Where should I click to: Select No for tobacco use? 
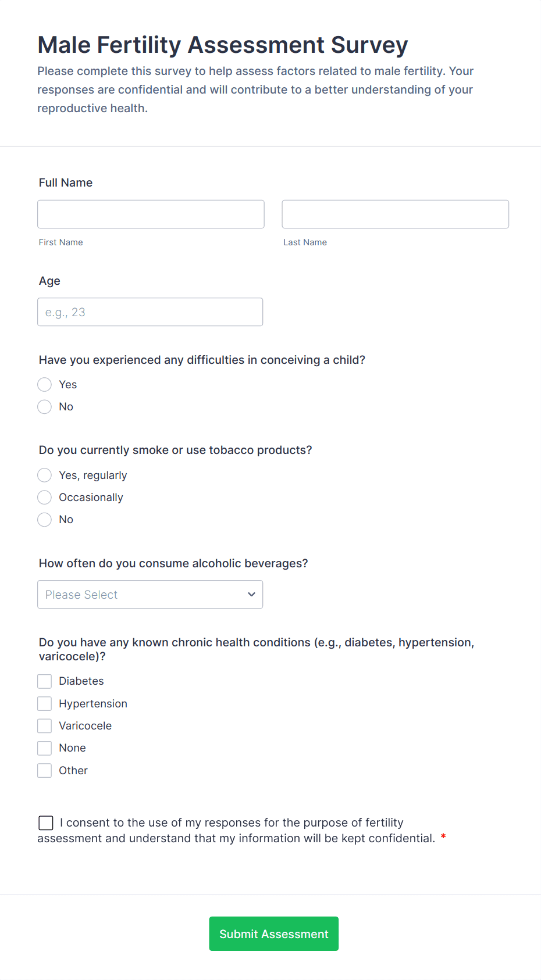click(45, 520)
